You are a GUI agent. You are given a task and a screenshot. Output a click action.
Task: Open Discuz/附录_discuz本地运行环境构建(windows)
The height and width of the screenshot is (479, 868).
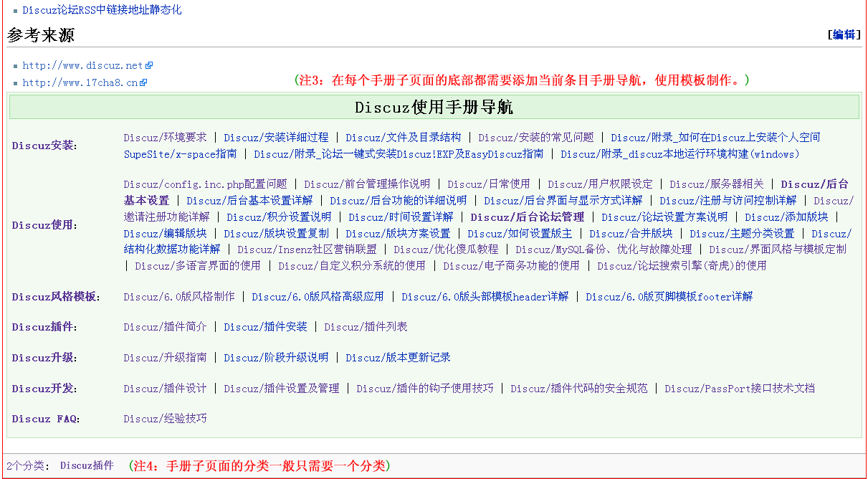click(680, 153)
